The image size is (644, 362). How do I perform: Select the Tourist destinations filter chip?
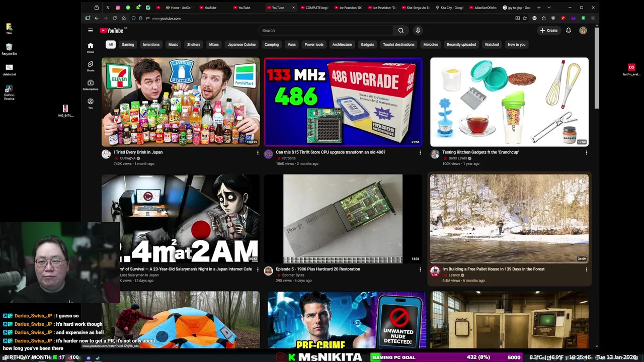[398, 44]
